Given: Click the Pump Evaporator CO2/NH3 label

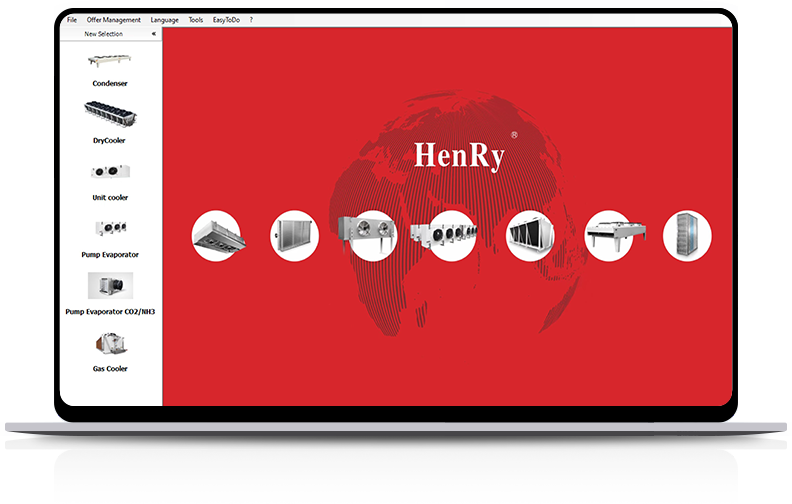Looking at the screenshot, I should click(110, 312).
